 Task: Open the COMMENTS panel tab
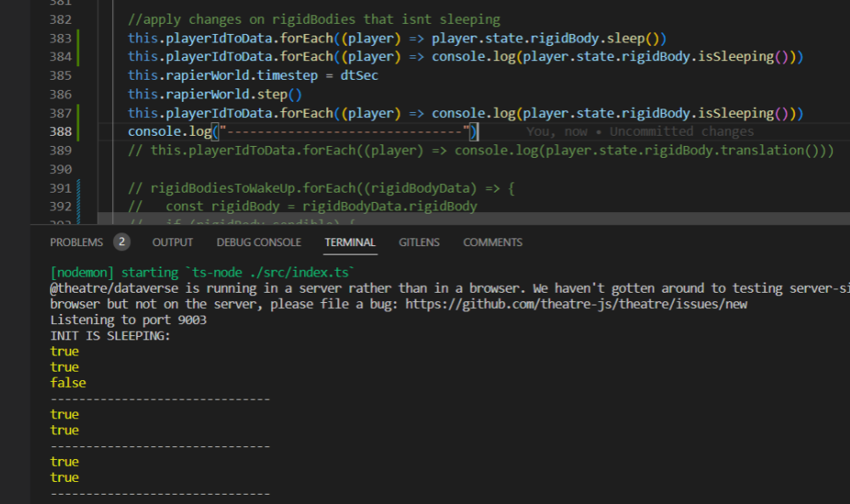[x=493, y=242]
